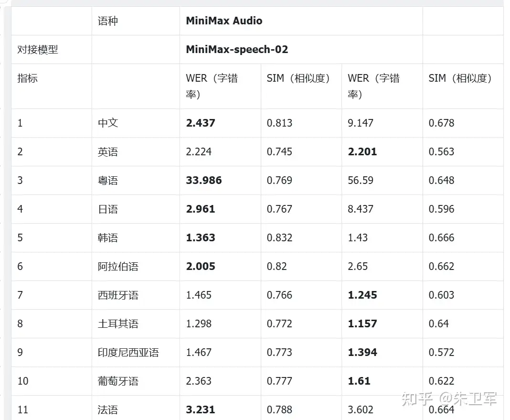Select the bold 1.157 WER value
Viewport: 510px width, 420px height.
tap(362, 323)
